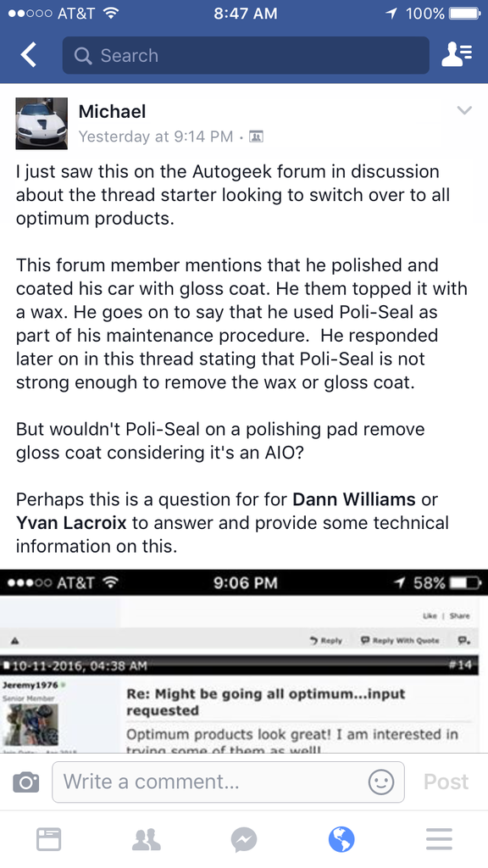Open the hamburger More menu
This screenshot has width=488, height=868.
point(440,839)
